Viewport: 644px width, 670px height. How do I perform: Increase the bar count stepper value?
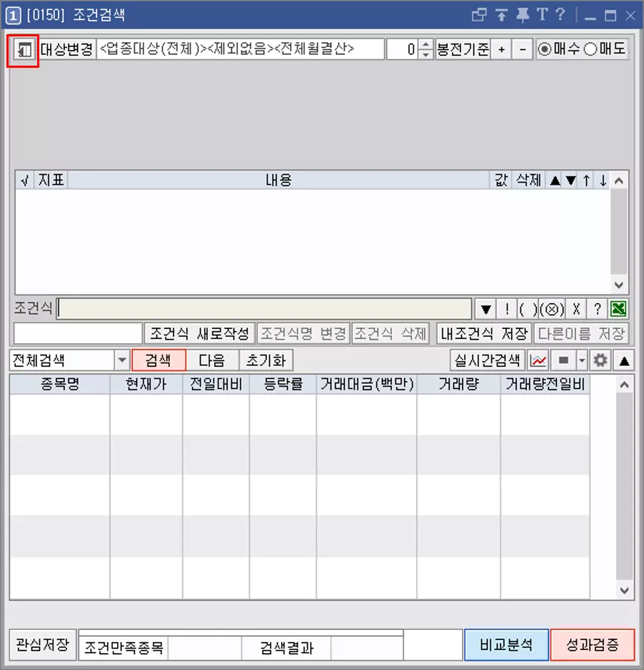coord(426,44)
